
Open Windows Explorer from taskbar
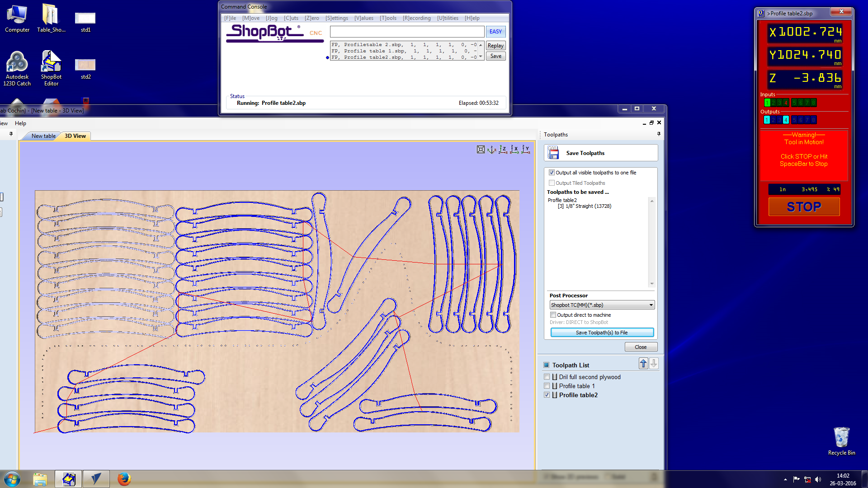[40, 479]
